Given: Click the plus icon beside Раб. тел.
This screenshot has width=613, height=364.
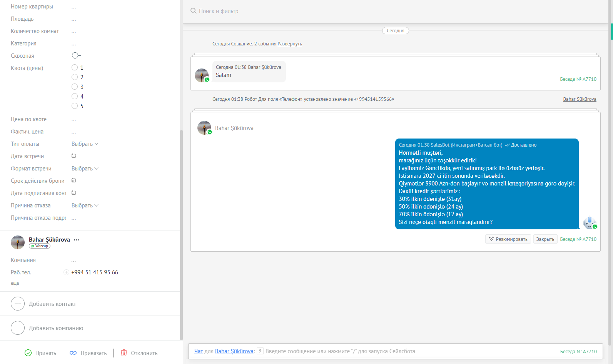Looking at the screenshot, I should (66, 272).
